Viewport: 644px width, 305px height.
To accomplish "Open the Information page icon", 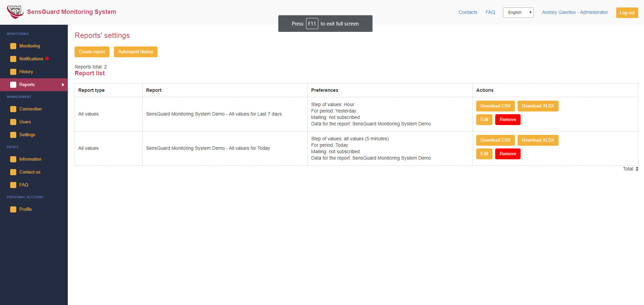I will pyautogui.click(x=13, y=159).
